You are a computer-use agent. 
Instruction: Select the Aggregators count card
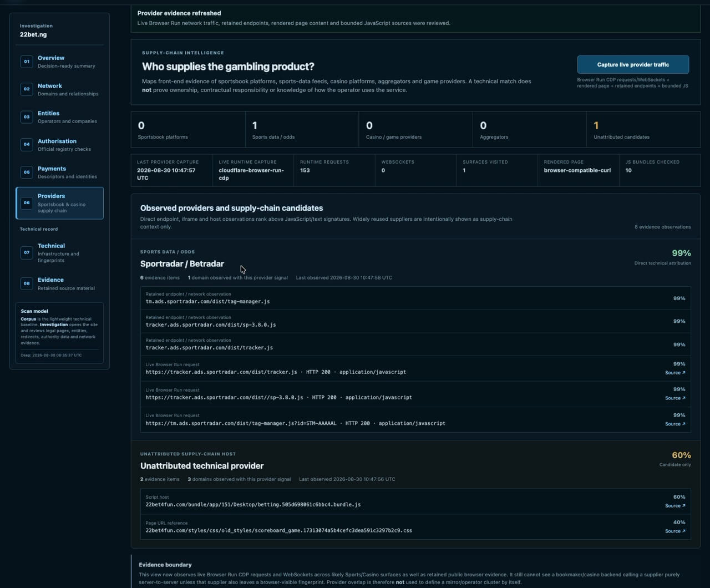[530, 130]
